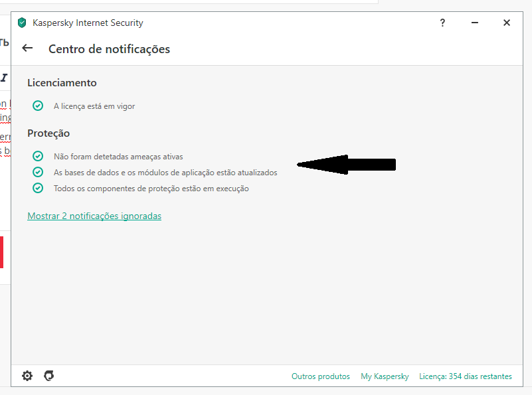Click the green check next to 'A licença está em vigor'
Image resolution: width=532 pixels, height=395 pixels.
[38, 106]
